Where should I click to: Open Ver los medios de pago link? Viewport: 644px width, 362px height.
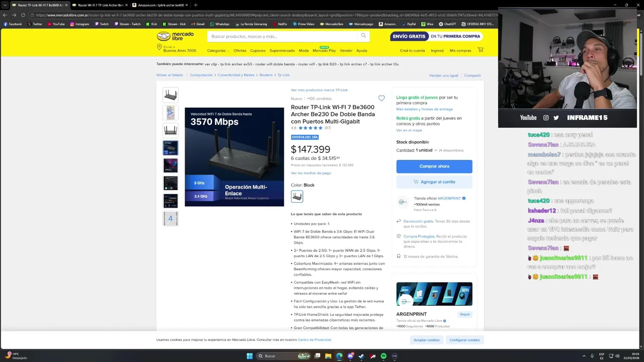(x=311, y=173)
